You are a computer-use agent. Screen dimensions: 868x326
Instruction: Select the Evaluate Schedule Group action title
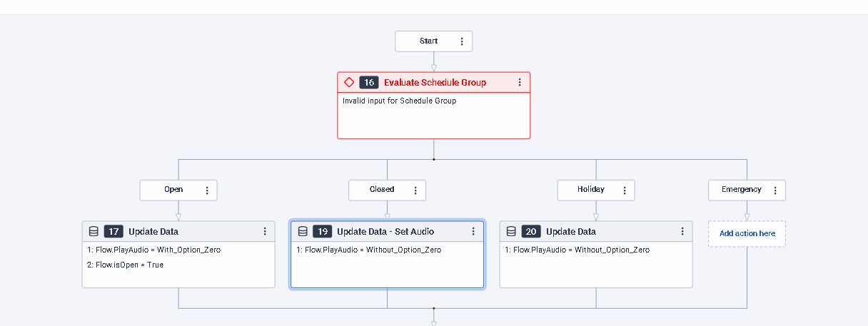(x=435, y=82)
